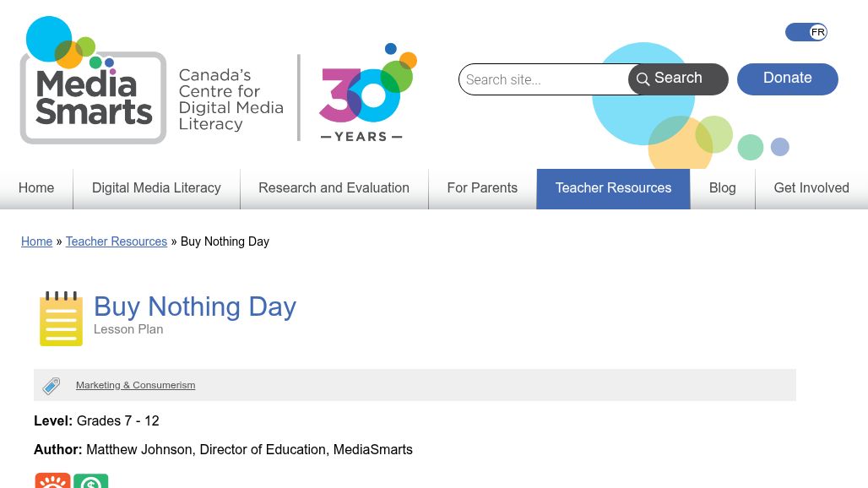Click the yellow lesson plan notepad icon
The image size is (868, 488).
(61, 319)
